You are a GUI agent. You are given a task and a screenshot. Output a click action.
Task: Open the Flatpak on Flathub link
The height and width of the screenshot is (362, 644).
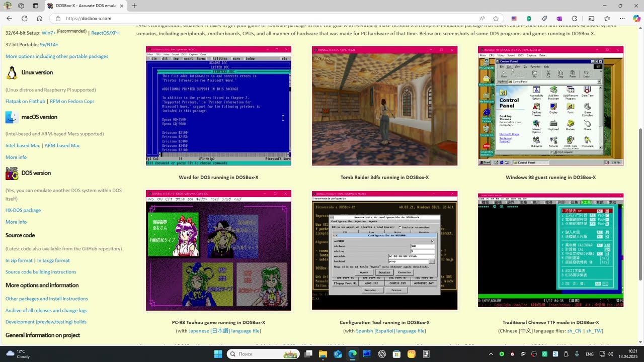pos(25,101)
